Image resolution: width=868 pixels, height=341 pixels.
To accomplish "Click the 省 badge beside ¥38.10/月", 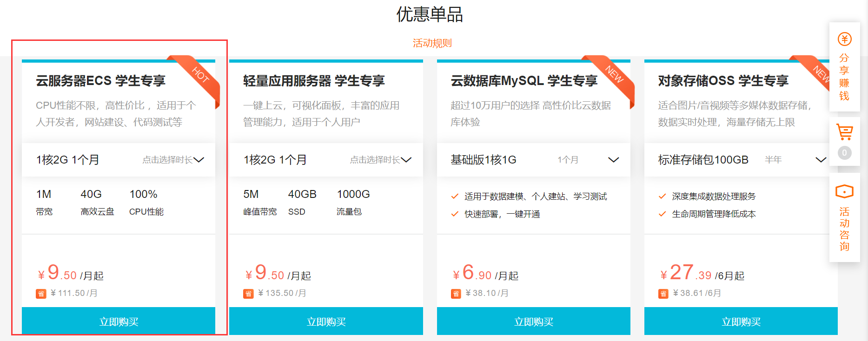I will (456, 294).
